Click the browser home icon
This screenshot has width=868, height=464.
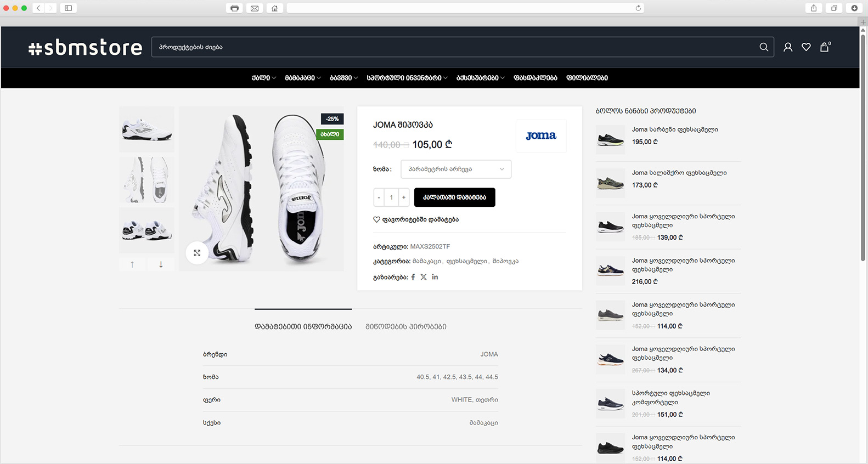275,8
